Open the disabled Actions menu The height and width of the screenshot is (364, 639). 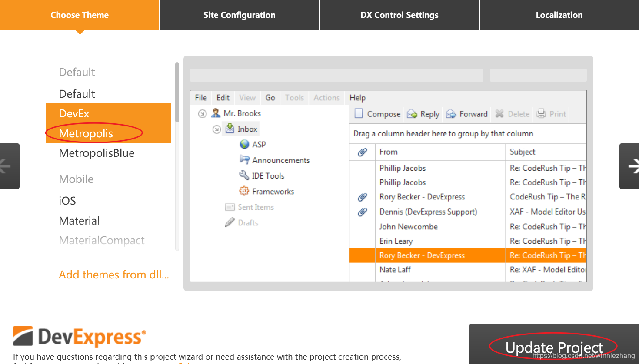(326, 98)
